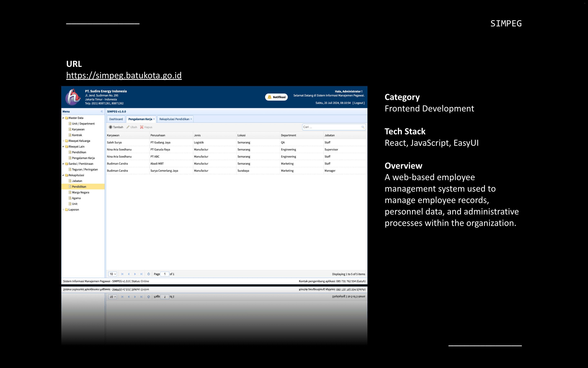
Task: Open Warga Negara in the menu tree
Action: (x=81, y=193)
